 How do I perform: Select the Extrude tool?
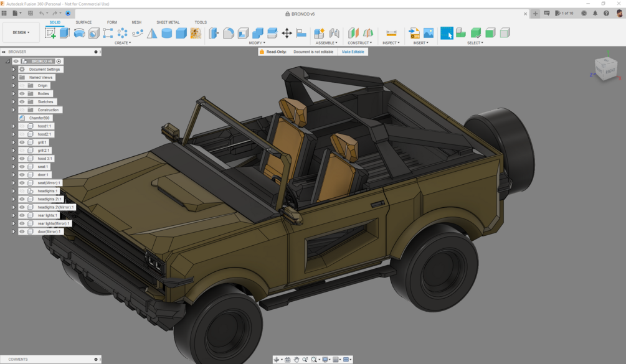coord(65,33)
